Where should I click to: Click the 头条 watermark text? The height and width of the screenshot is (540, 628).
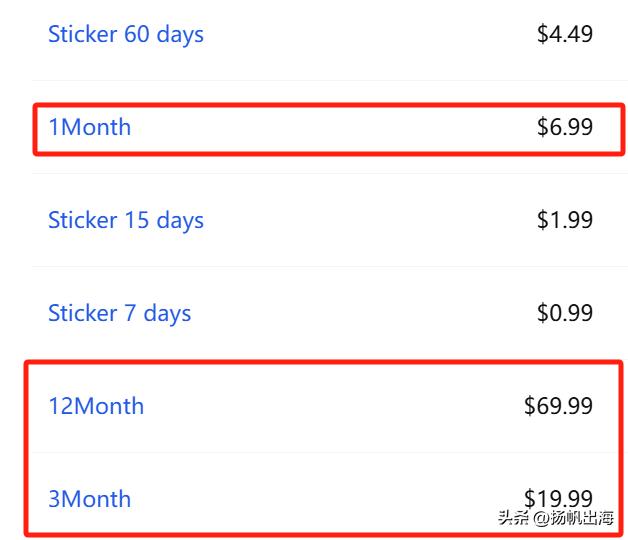pyautogui.click(x=514, y=518)
